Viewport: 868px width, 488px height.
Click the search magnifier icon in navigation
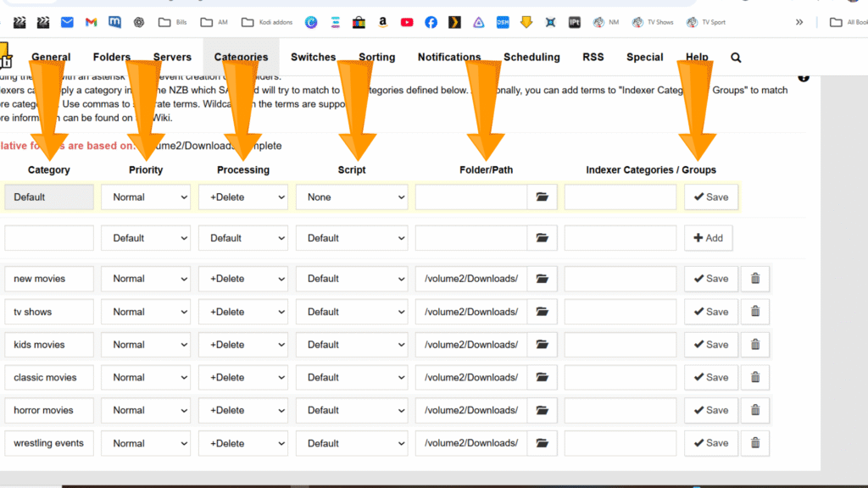(x=736, y=58)
